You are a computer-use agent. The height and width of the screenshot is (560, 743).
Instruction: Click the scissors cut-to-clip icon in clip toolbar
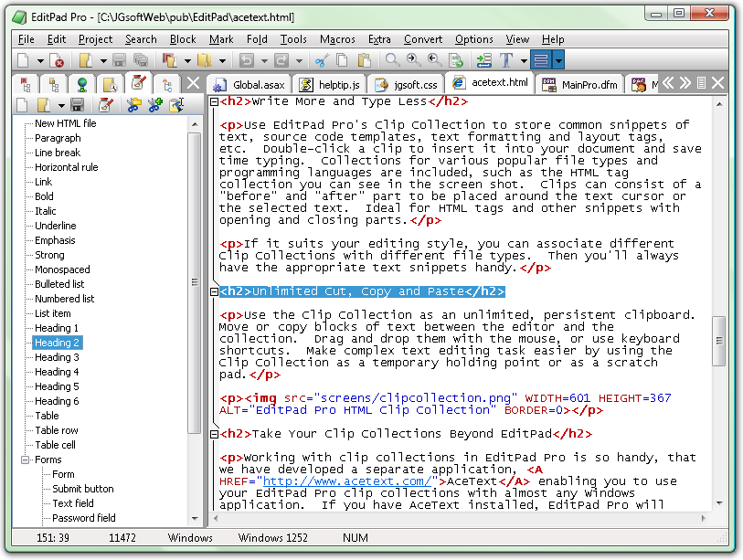134,105
